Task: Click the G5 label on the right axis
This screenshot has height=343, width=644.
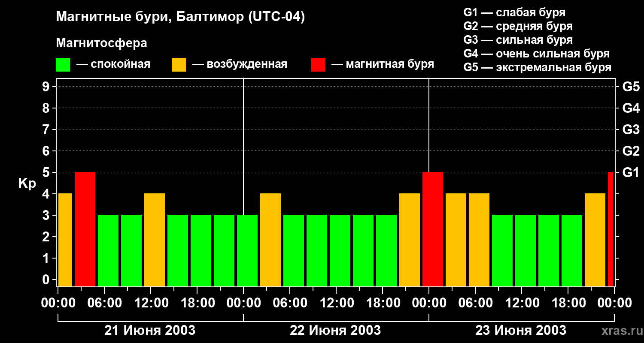Action: [x=631, y=87]
